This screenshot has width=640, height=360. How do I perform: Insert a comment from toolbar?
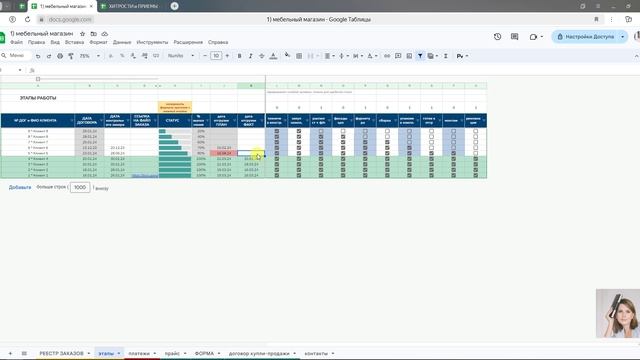click(x=398, y=56)
